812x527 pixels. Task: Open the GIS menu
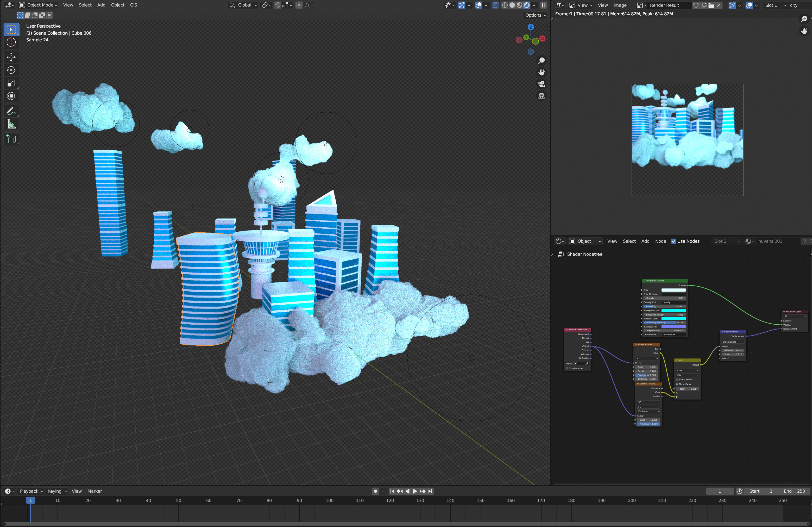coord(133,5)
